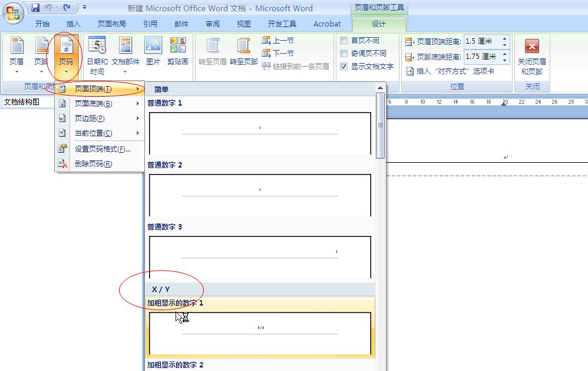Expand the 页面底端 submenu
The image size is (588, 371).
[x=93, y=104]
